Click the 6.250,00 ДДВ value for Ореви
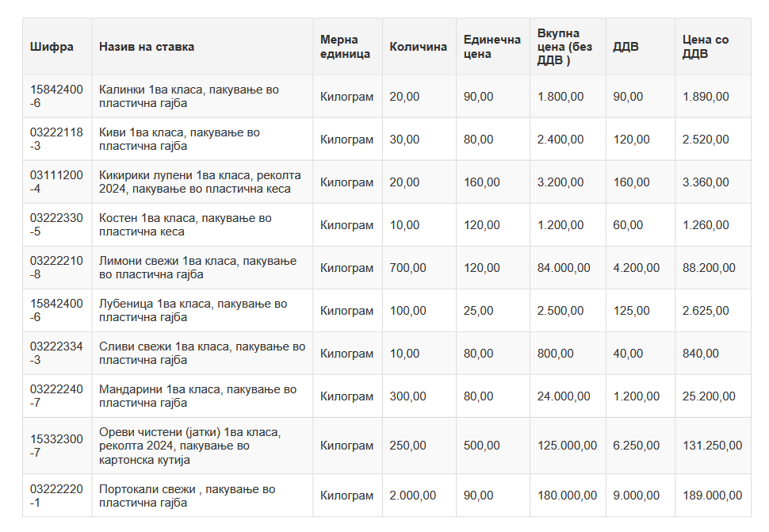Image resolution: width=769 pixels, height=532 pixels. click(636, 446)
